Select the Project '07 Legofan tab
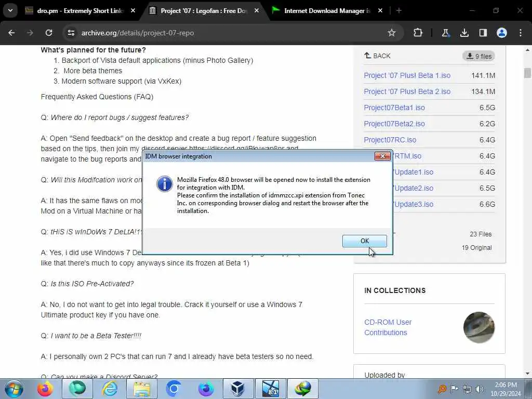532x399 pixels. [204, 11]
